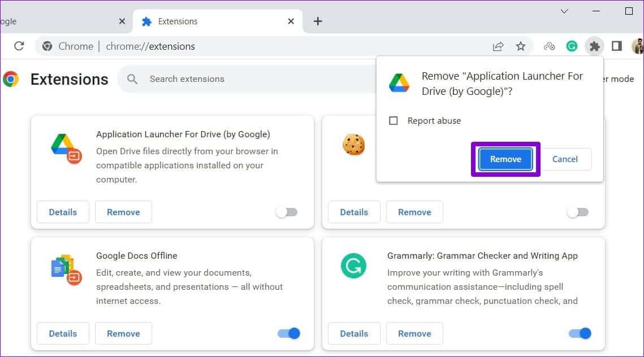Image resolution: width=644 pixels, height=357 pixels.
Task: Enable the cookie extension toggle
Action: click(578, 212)
